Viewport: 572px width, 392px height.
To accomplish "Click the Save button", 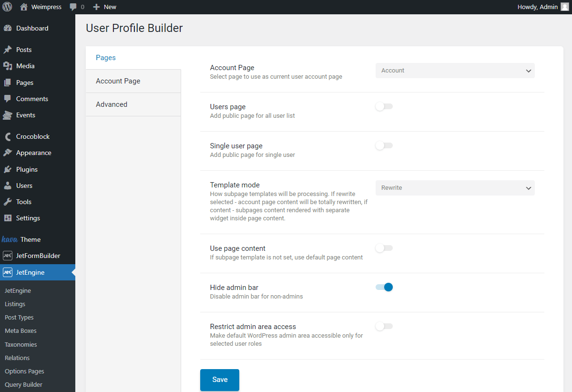I will (x=219, y=380).
